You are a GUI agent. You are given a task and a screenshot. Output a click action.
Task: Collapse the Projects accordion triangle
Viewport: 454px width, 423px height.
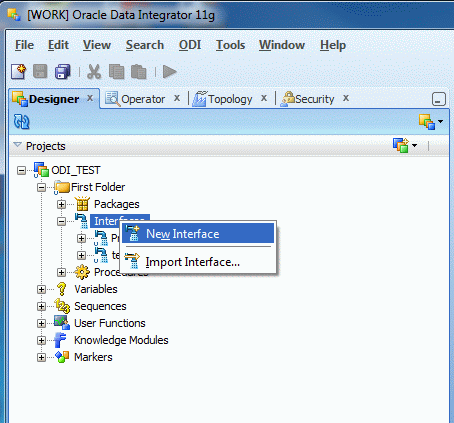point(17,145)
